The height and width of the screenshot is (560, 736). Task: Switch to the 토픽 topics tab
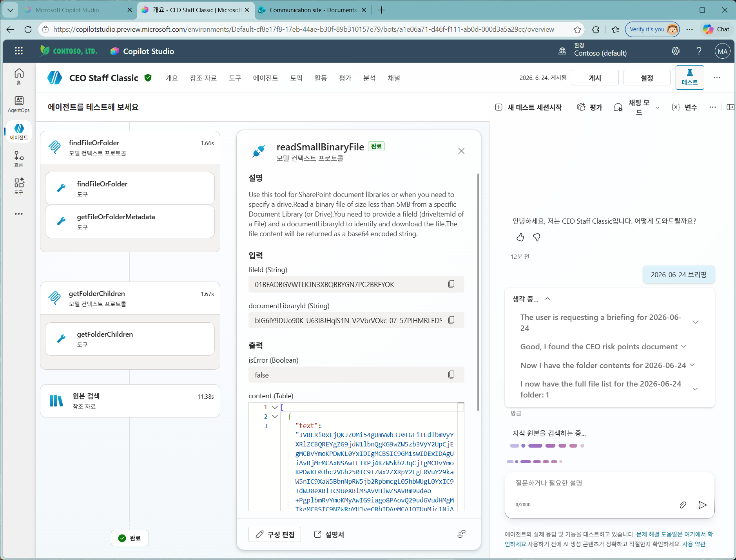coord(296,78)
